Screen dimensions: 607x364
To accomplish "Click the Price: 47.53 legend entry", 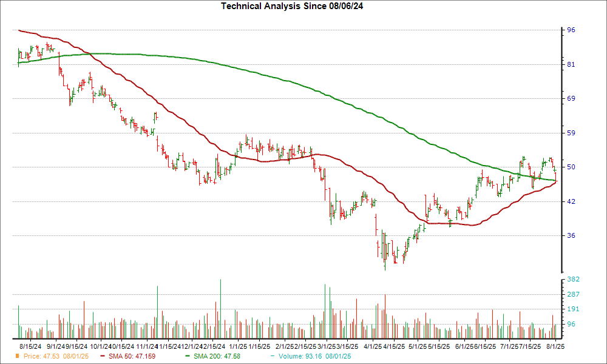I will 56,356.
